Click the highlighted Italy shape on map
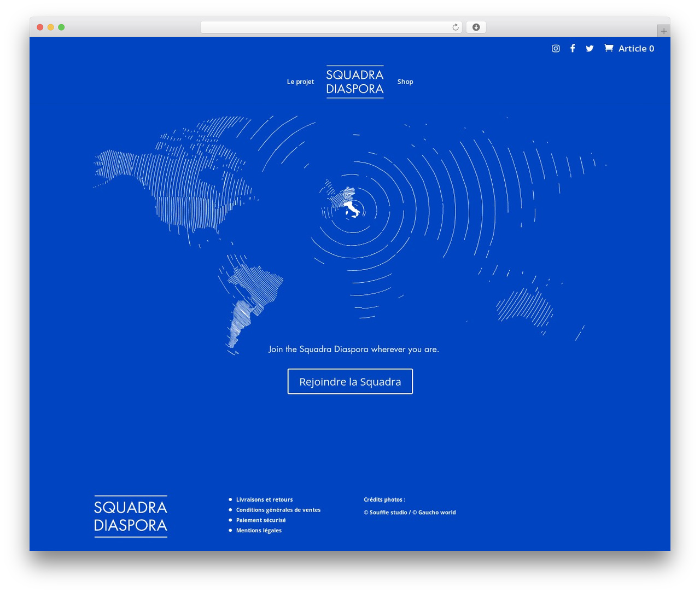700x593 pixels. (352, 209)
